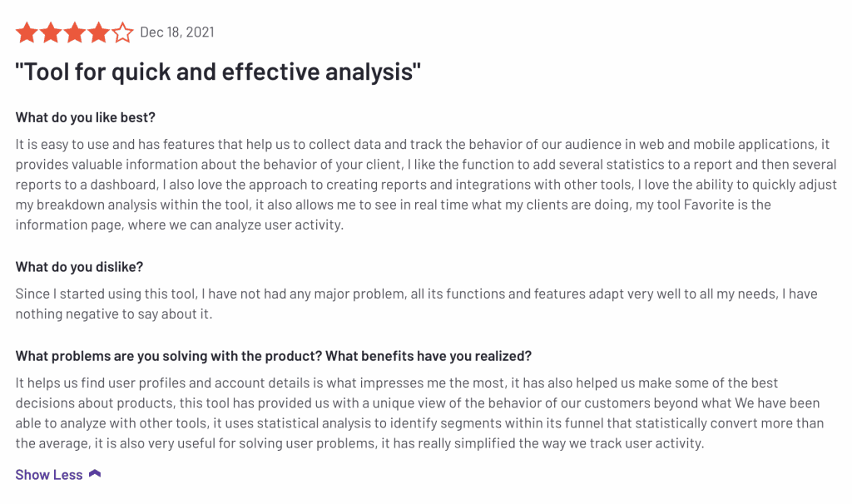Click the chevron icon beside Show Less

(x=95, y=474)
